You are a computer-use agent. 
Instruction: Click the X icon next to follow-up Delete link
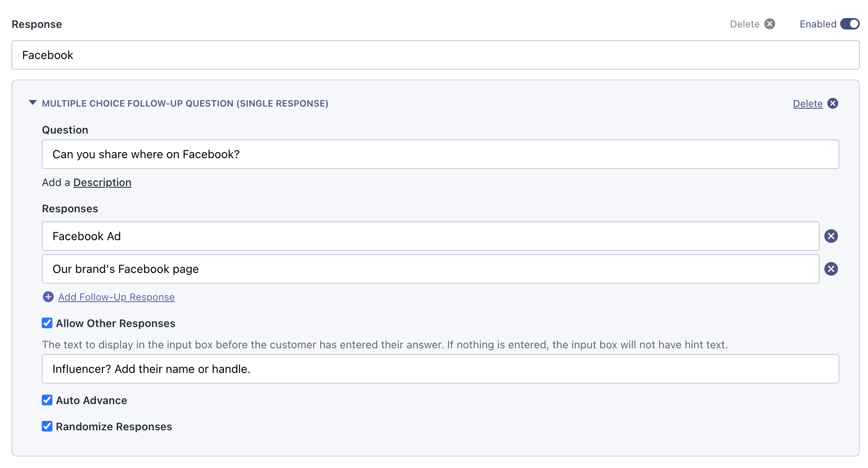click(832, 103)
